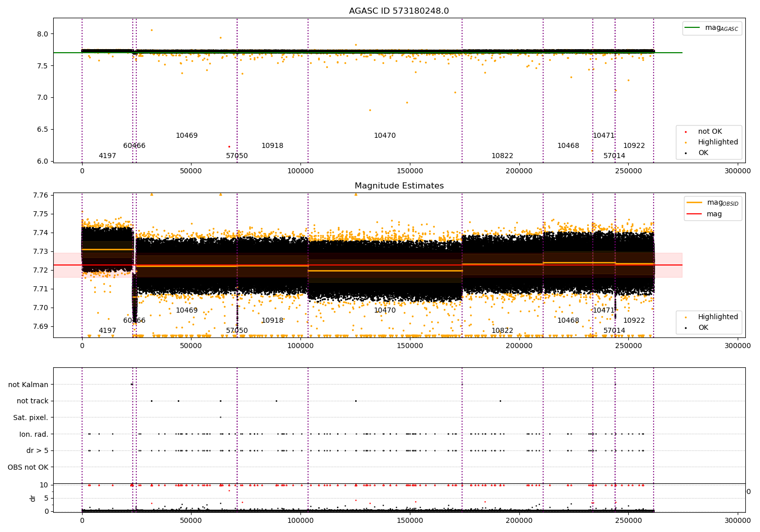Click label 10822 in Magnitude Estimates plot
760x532 pixels.
pyautogui.click(x=502, y=331)
